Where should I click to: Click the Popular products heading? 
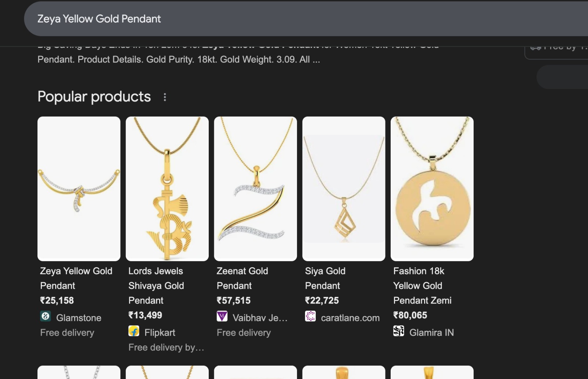[x=94, y=97]
